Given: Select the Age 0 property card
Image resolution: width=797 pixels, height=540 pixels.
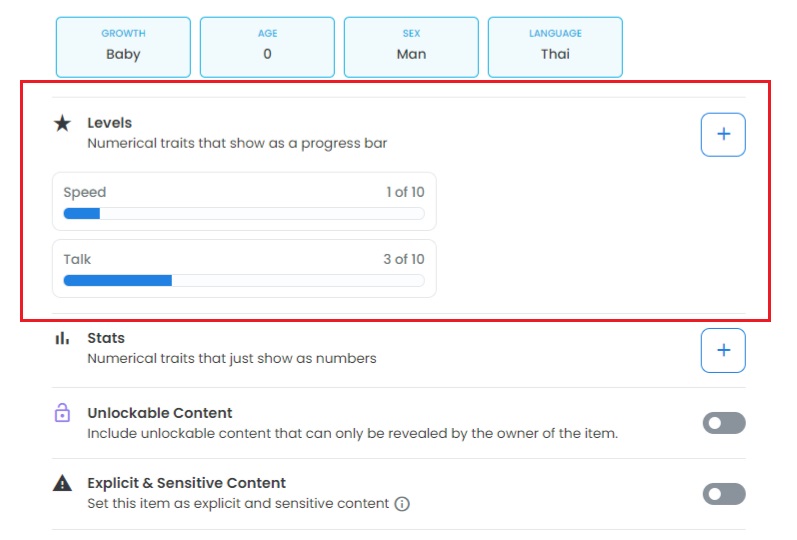Looking at the screenshot, I should coord(267,47).
